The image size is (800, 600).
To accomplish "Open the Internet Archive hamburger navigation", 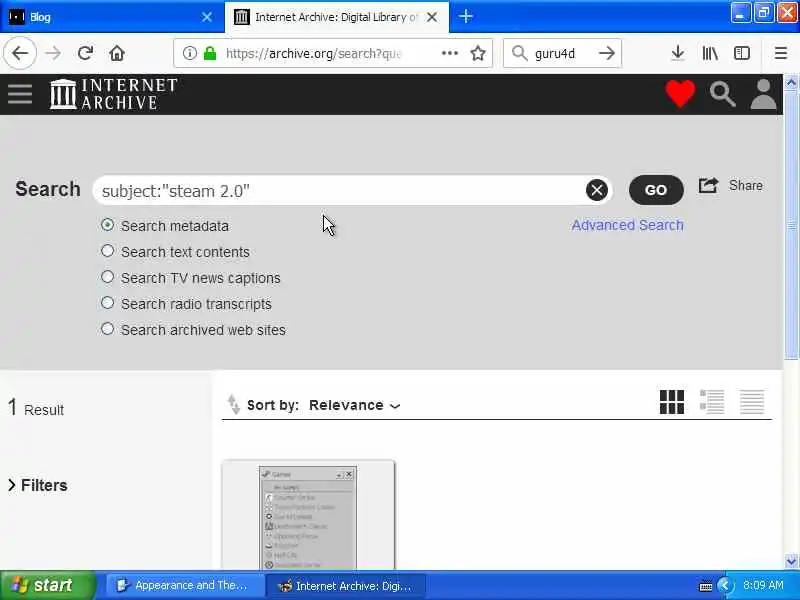I will point(20,94).
